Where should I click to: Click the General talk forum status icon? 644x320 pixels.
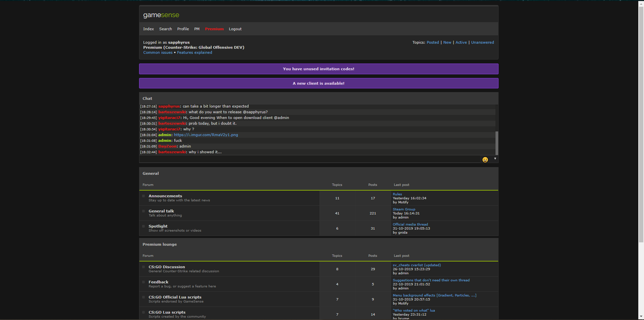tap(143, 211)
